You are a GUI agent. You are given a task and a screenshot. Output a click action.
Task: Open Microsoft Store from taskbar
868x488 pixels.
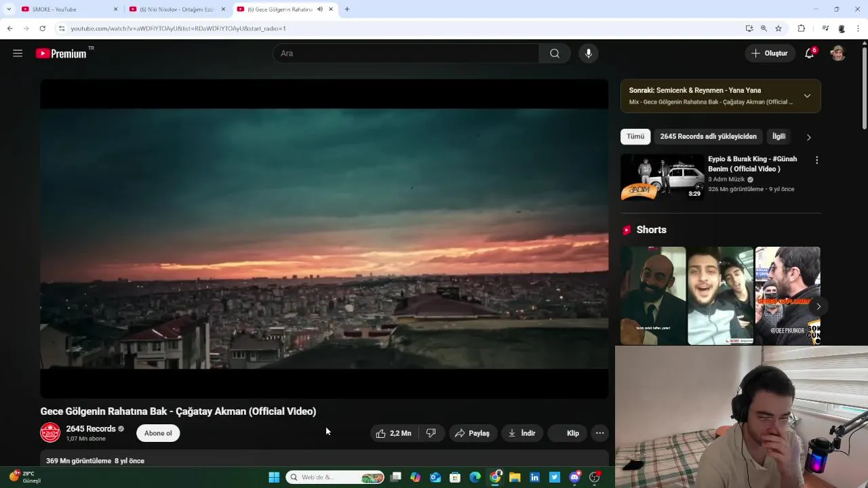click(x=455, y=477)
